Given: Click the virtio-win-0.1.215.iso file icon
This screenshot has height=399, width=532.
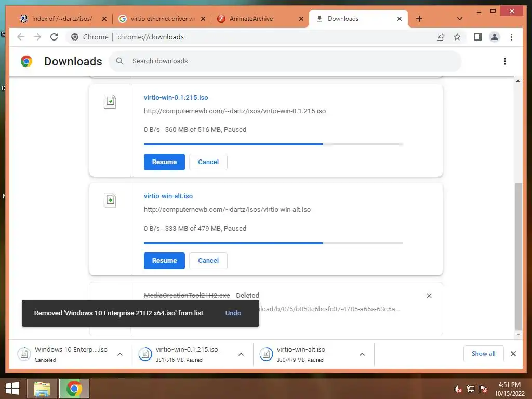Looking at the screenshot, I should click(x=110, y=101).
